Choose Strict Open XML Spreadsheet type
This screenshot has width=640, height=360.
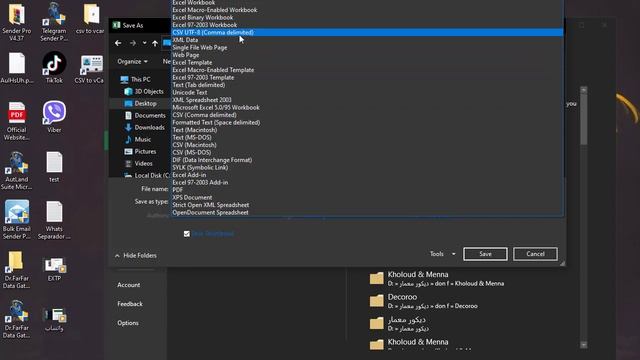point(210,205)
